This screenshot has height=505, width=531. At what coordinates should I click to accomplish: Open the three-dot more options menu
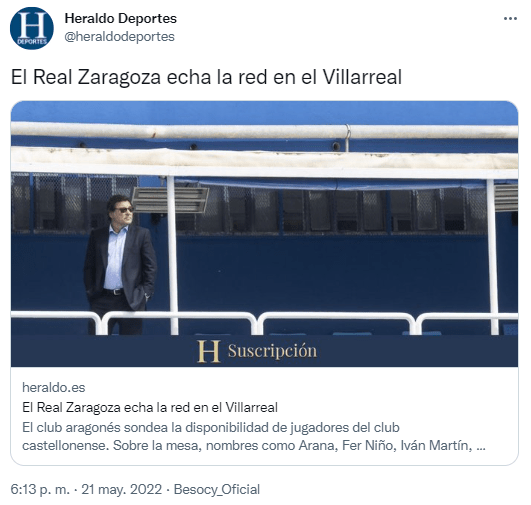click(x=510, y=19)
